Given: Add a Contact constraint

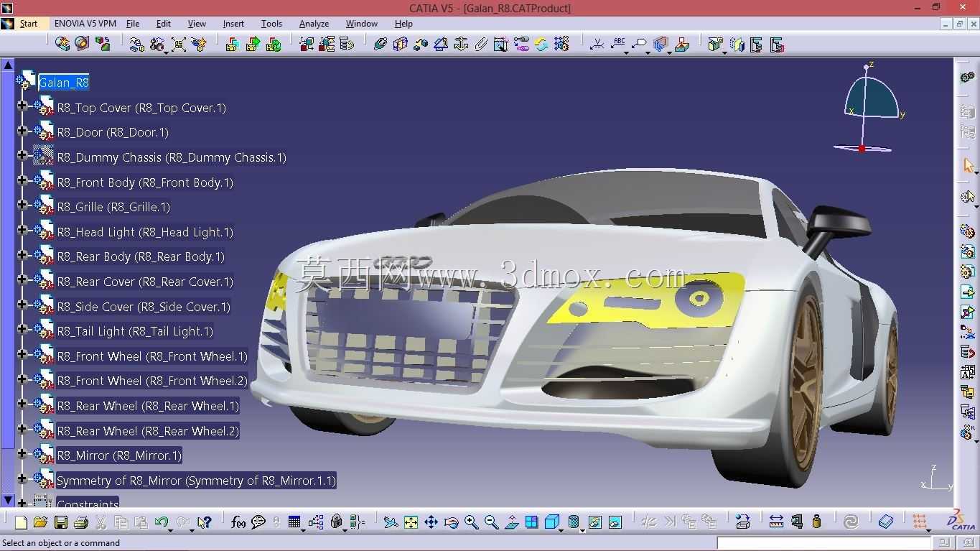Looking at the screenshot, I should point(401,45).
